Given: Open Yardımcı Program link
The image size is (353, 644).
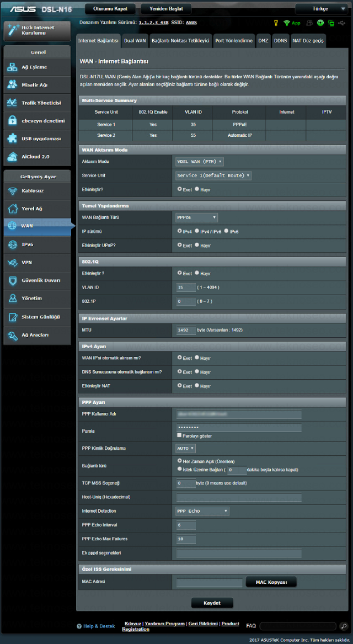Looking at the screenshot, I should [x=164, y=624].
